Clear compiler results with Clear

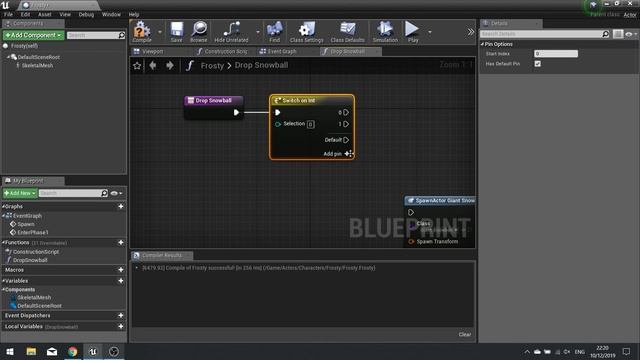coord(464,334)
